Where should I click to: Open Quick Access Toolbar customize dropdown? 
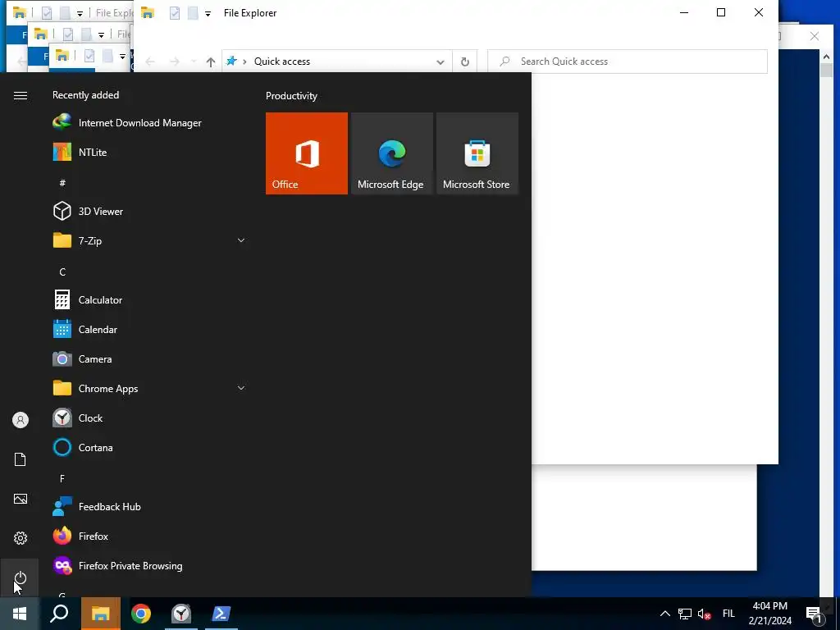click(x=208, y=13)
